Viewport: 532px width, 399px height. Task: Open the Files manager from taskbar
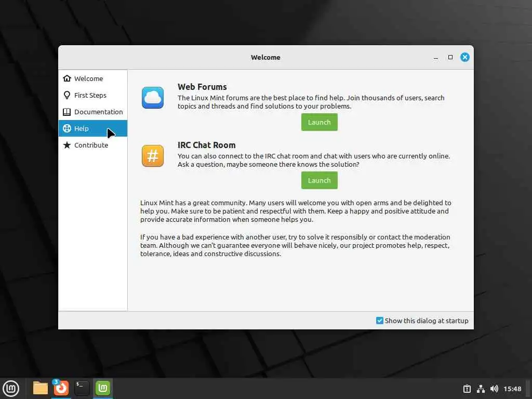(x=41, y=388)
